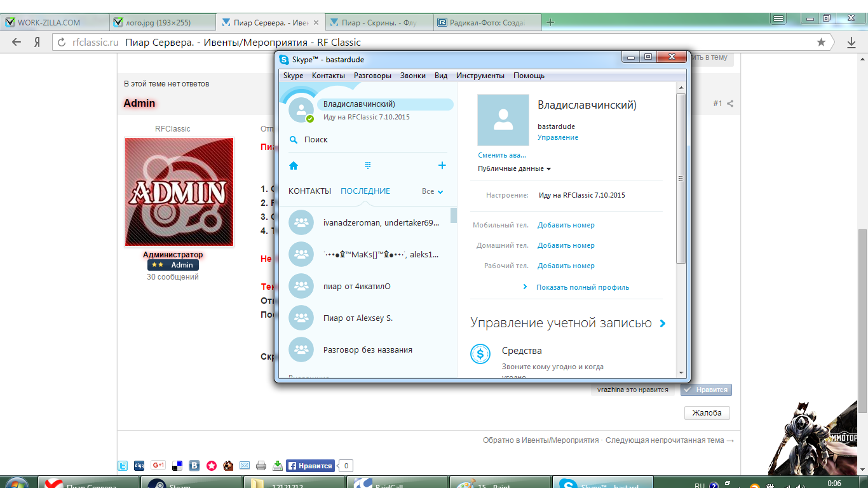868x488 pixels.
Task: Click the add contact plus icon in Skype
Action: point(442,165)
